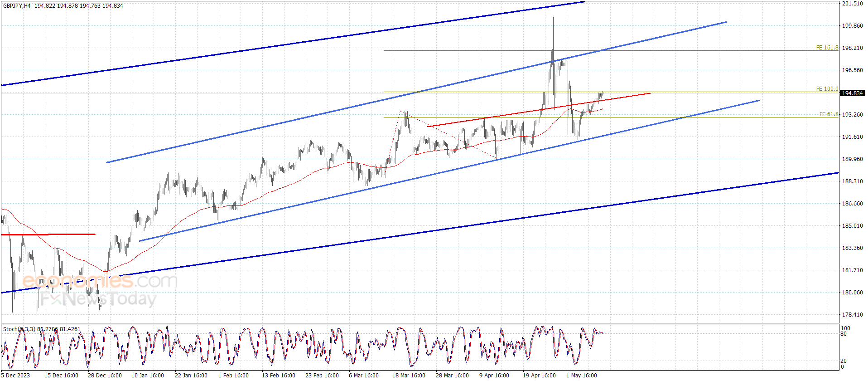
Task: Click the 15 Dec 16:00 date label
Action: [x=61, y=376]
